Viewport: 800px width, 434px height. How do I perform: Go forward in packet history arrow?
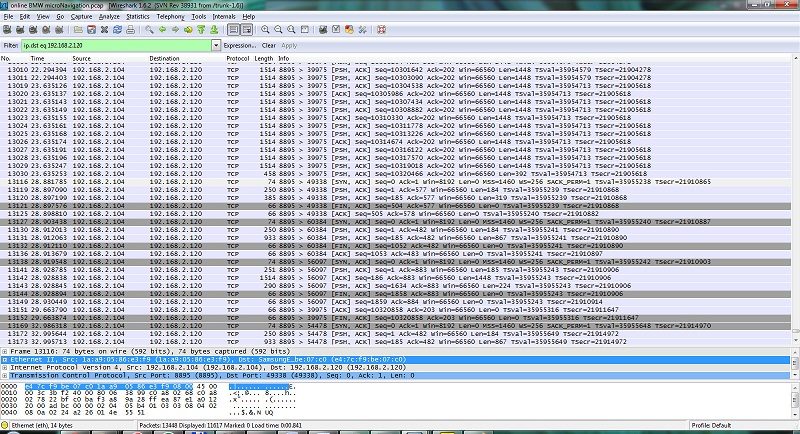[175, 30]
